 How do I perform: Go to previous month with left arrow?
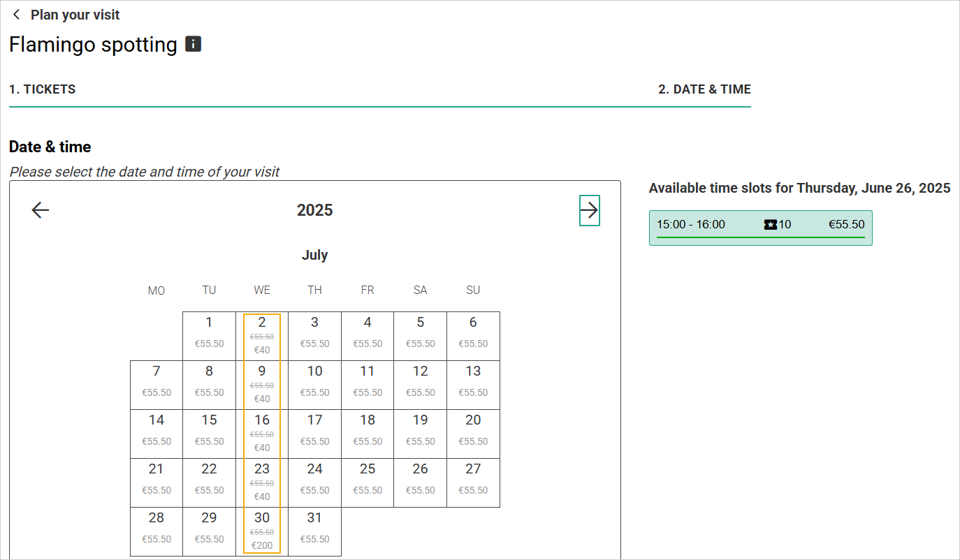41,210
